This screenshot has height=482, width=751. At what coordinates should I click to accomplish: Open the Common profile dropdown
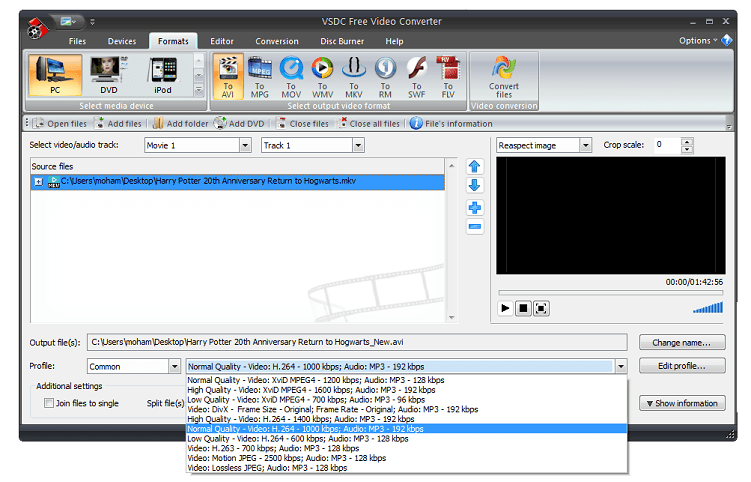tap(175, 367)
